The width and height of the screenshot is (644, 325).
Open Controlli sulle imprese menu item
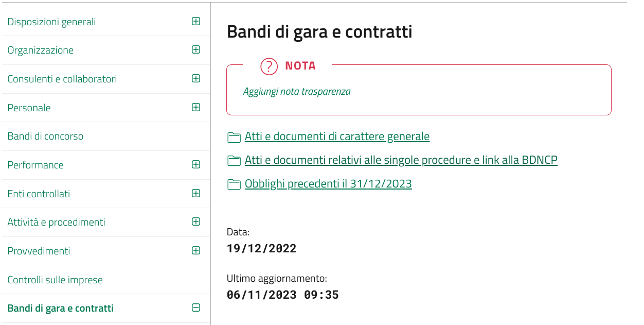click(x=55, y=280)
